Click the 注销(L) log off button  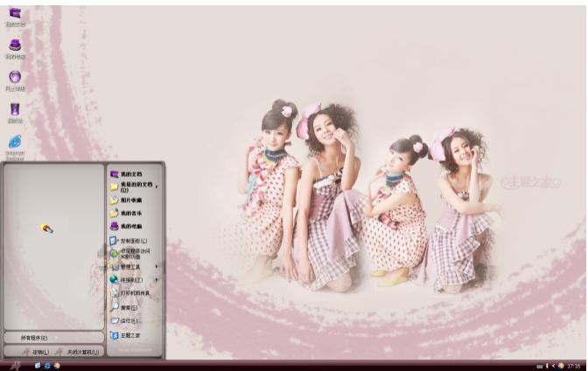coord(36,353)
